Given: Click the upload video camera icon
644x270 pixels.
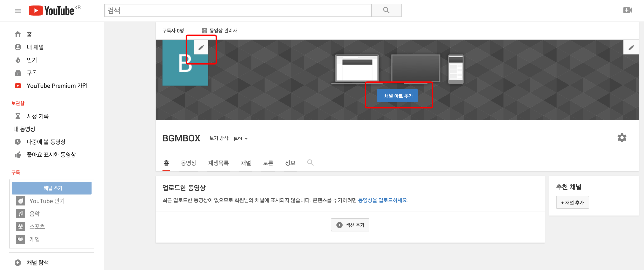Looking at the screenshot, I should (x=627, y=10).
